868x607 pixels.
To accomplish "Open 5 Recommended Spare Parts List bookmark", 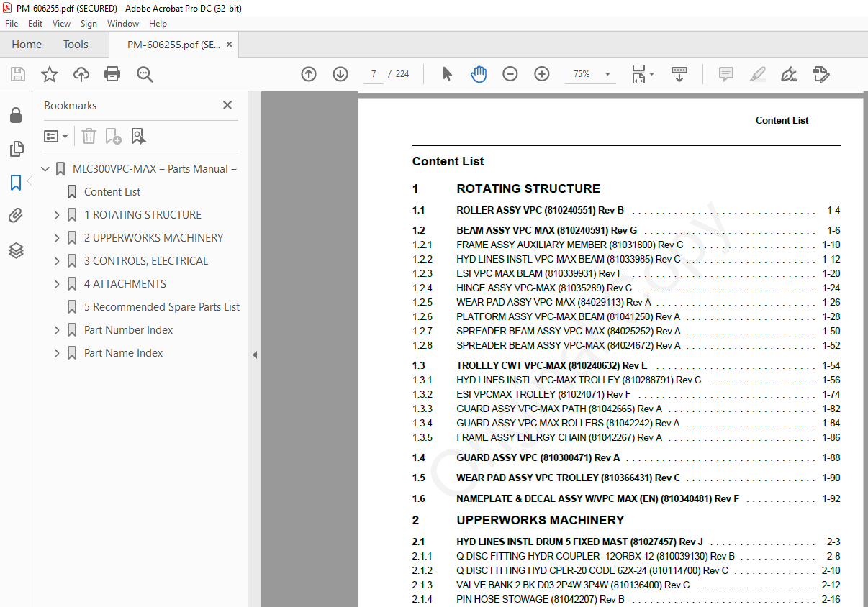I will click(162, 307).
